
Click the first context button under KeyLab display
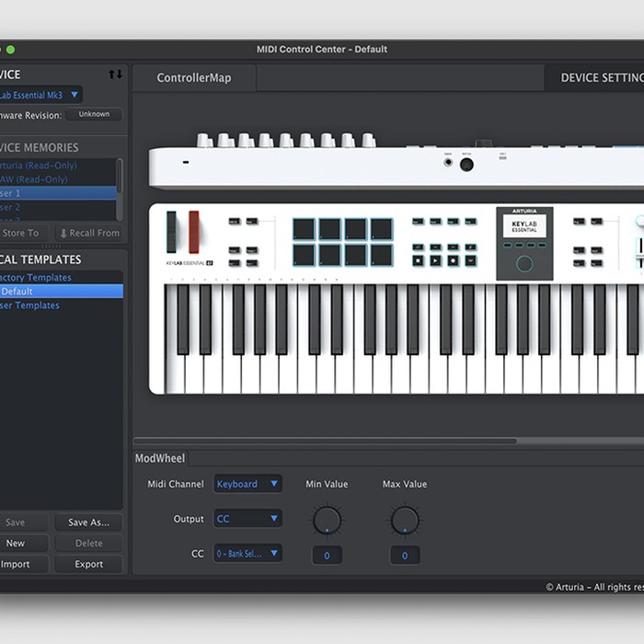pyautogui.click(x=508, y=246)
